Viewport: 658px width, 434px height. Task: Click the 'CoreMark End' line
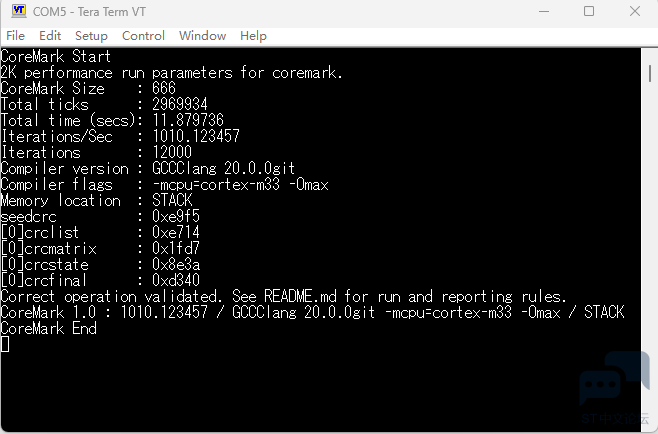point(49,328)
